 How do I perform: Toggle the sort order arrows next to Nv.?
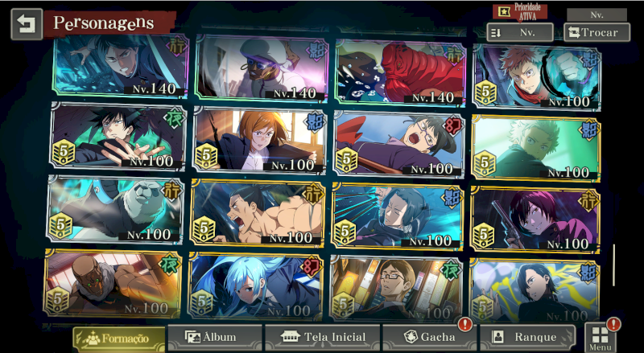pyautogui.click(x=496, y=33)
